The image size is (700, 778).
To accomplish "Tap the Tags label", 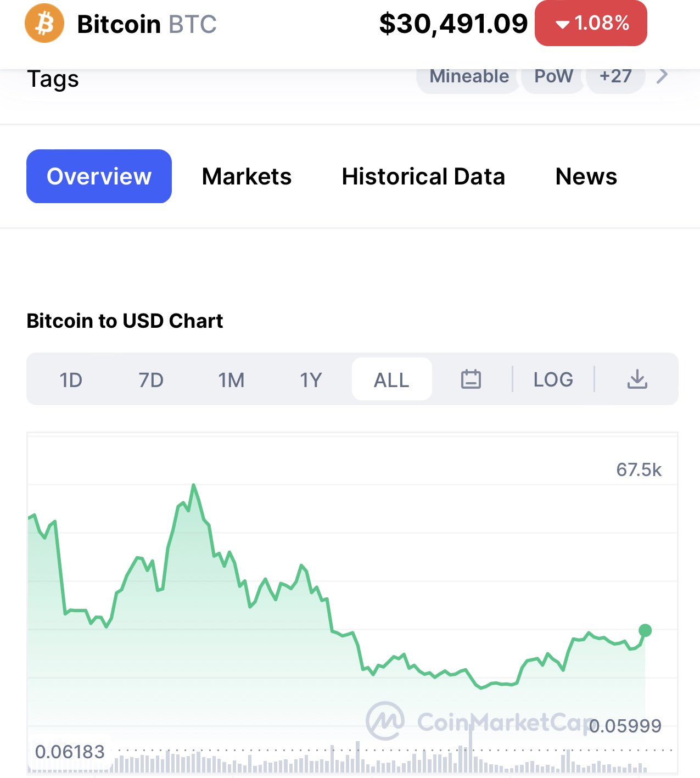I will click(53, 79).
